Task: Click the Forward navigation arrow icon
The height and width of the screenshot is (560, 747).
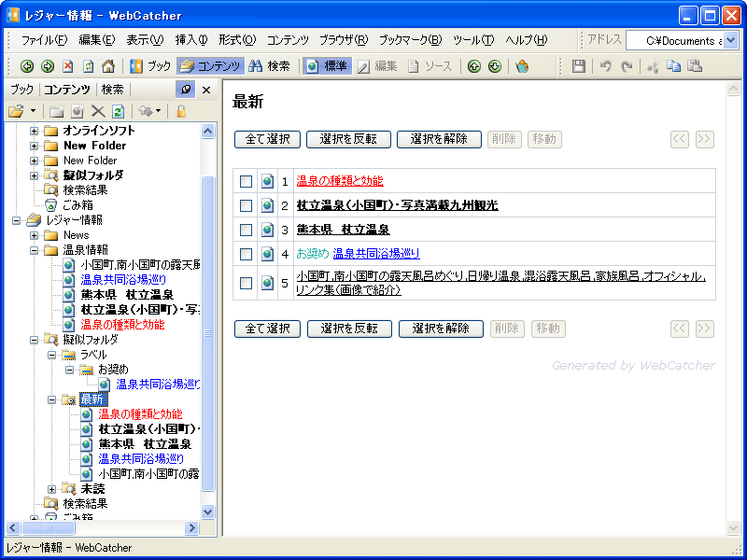Action: coord(48,66)
